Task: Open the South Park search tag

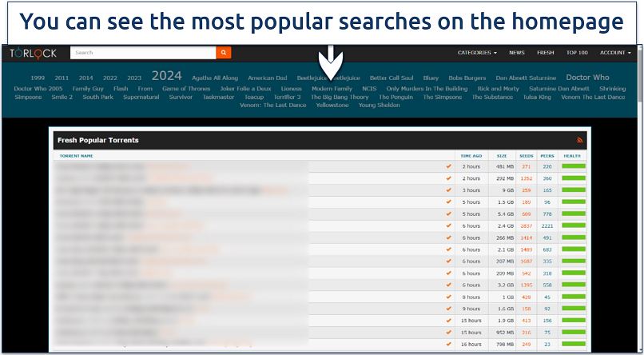Action: [97, 97]
